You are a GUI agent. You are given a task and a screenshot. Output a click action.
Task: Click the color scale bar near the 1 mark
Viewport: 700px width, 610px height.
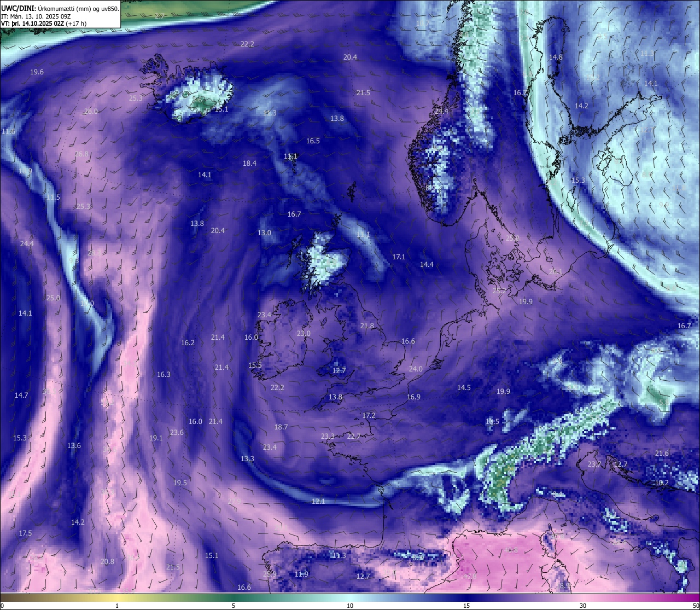tap(117, 597)
